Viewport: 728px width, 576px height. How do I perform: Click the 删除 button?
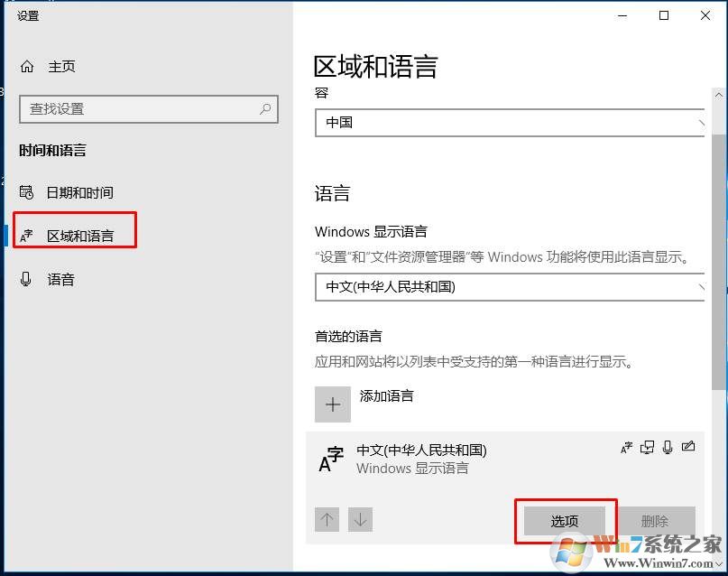[655, 521]
